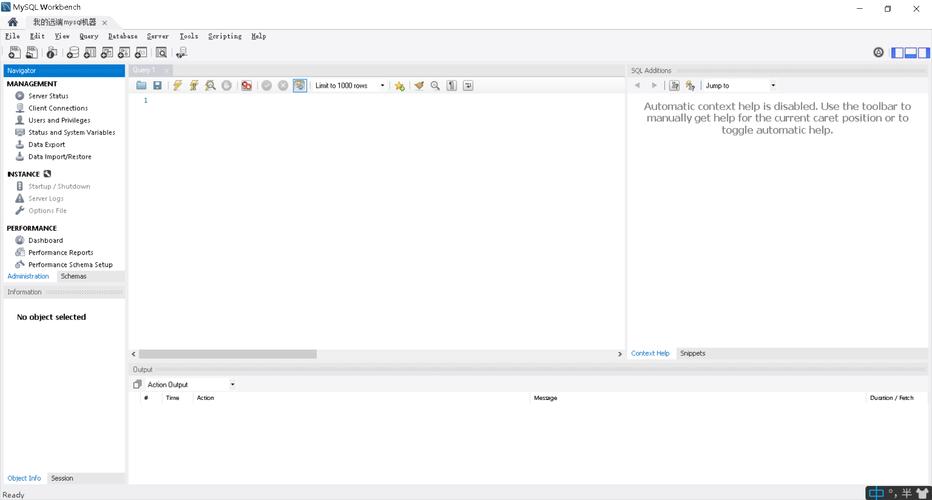The image size is (932, 500).
Task: Click the explain query magnifier-bolt icon
Action: pos(210,86)
